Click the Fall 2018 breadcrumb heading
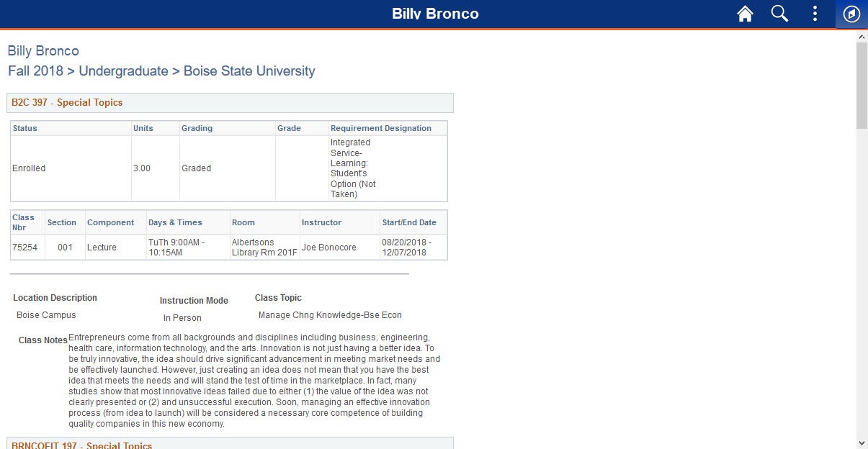 click(x=161, y=71)
